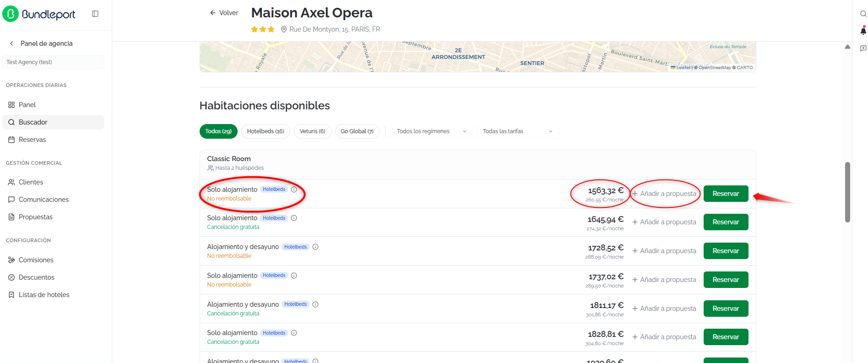Screen dimensions: 868x363
Task: Go back with the Volver link
Action: [224, 13]
